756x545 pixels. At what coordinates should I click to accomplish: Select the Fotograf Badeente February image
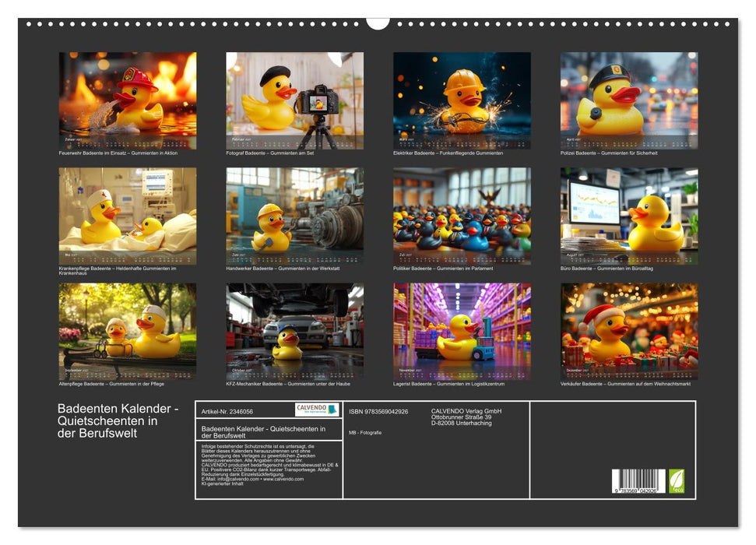point(294,100)
